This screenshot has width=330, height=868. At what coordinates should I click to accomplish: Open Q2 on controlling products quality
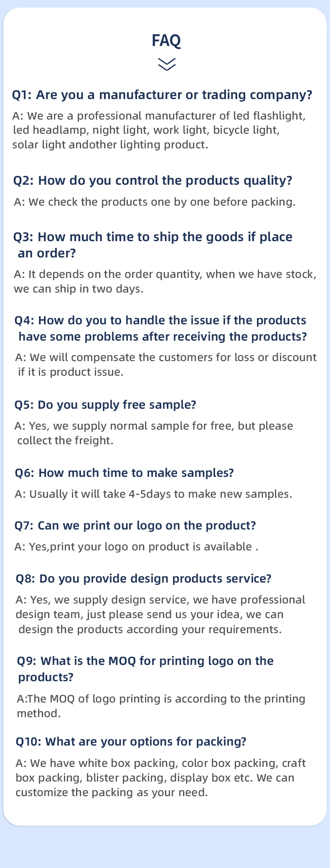pyautogui.click(x=153, y=181)
